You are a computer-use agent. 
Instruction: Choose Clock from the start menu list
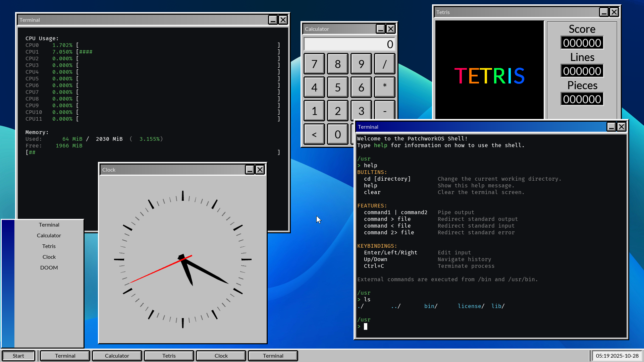pos(49,257)
